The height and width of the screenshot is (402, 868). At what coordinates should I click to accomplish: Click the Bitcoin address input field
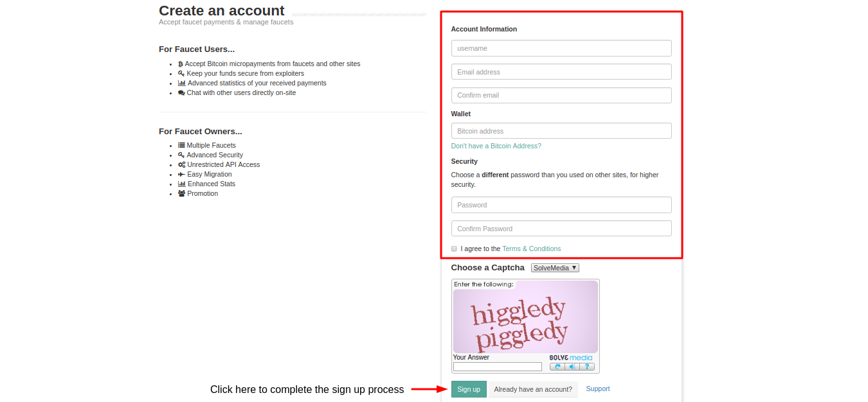(x=561, y=131)
